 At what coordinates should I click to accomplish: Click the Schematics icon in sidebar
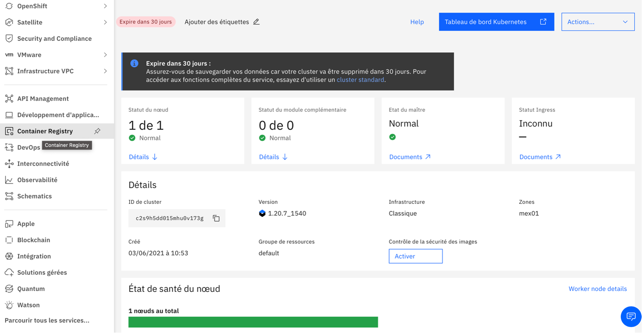(9, 196)
